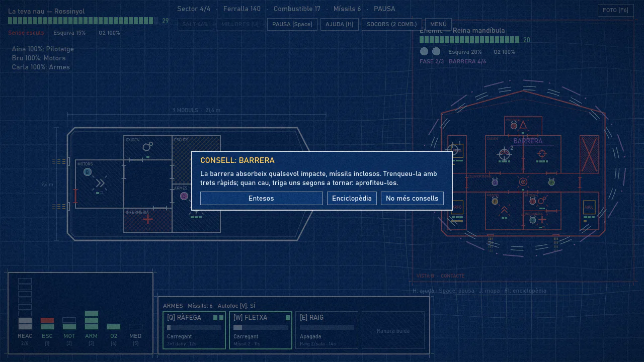This screenshot has height=362, width=644.
Task: Open the MENÚ button
Action: click(x=438, y=24)
